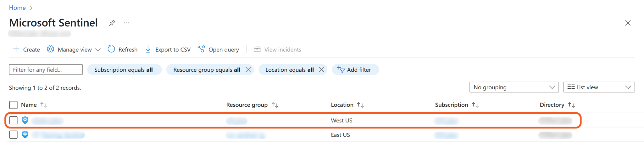This screenshot has width=644, height=153.
Task: Open the ellipsis more options menu
Action: click(x=126, y=23)
